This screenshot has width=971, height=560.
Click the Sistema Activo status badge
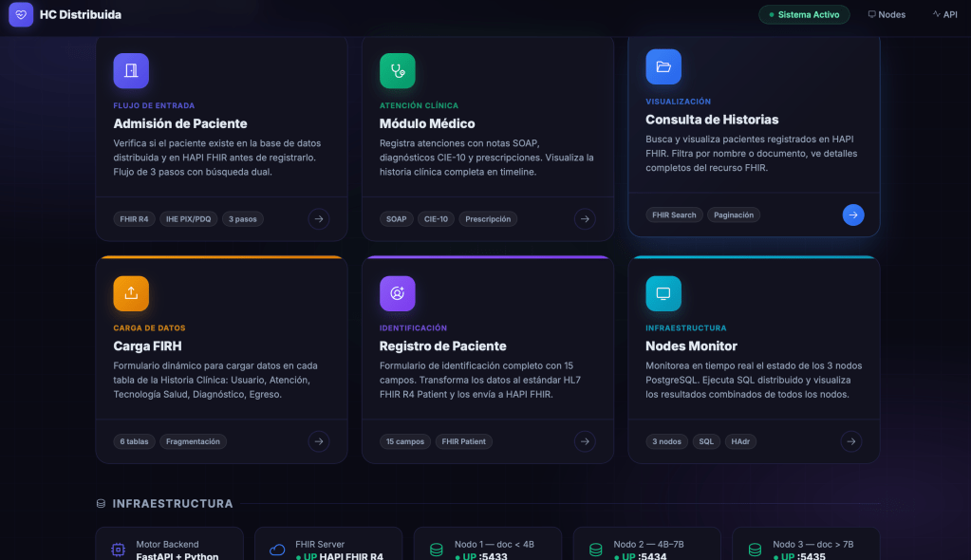click(x=803, y=15)
